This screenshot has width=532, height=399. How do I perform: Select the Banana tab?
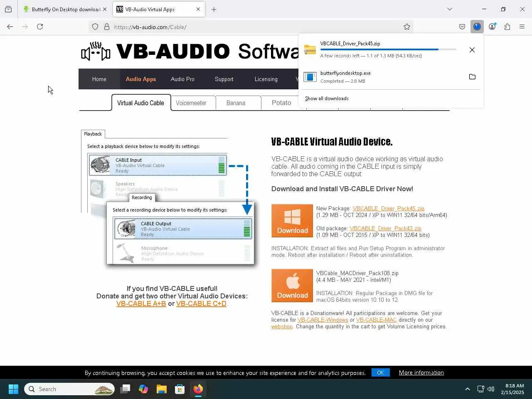pyautogui.click(x=236, y=103)
